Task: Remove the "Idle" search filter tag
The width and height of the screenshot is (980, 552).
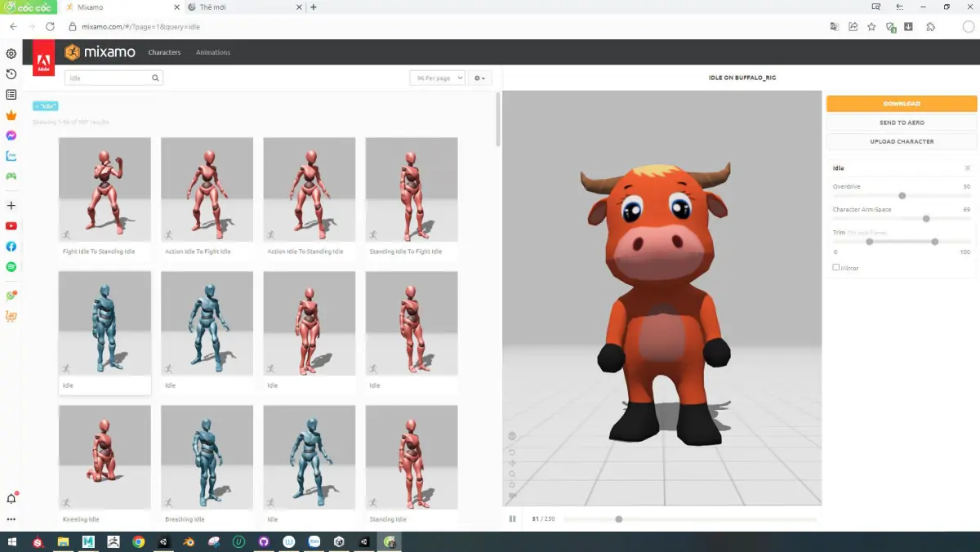Action: pos(46,106)
